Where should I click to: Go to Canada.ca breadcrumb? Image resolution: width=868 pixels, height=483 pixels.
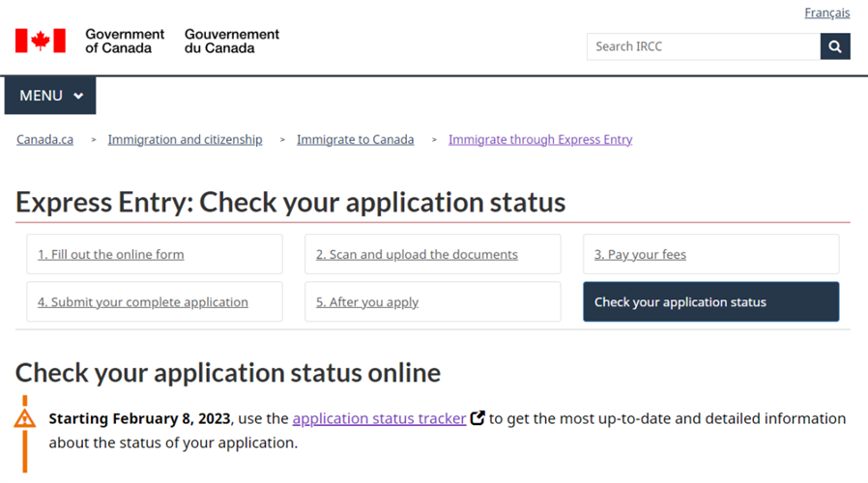point(44,139)
